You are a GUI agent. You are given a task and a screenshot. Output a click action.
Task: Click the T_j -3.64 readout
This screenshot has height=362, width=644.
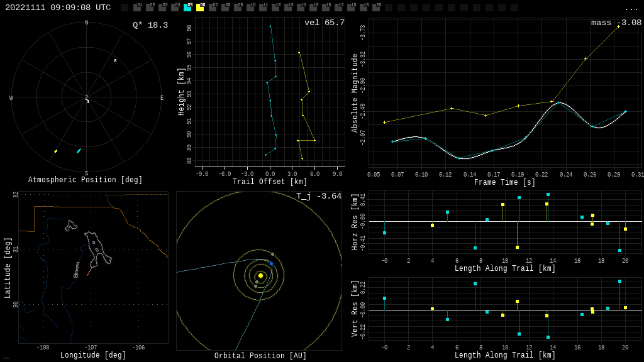[x=319, y=196]
